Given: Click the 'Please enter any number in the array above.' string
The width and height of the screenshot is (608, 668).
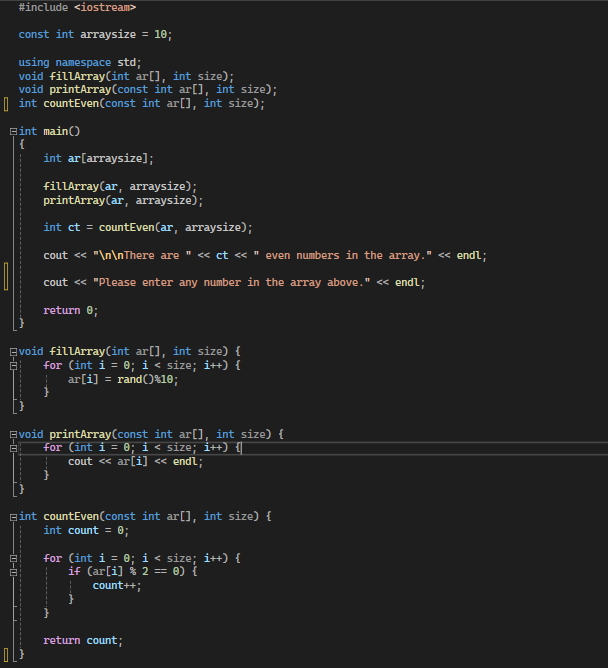Looking at the screenshot, I should tap(231, 282).
